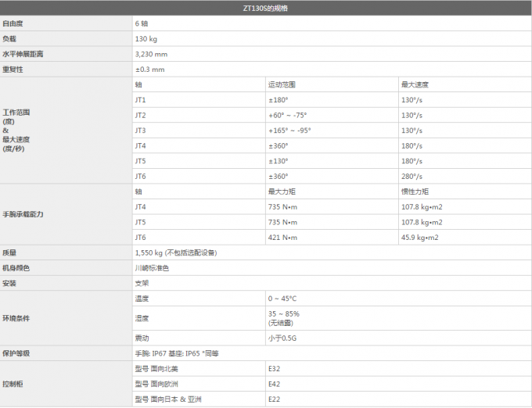
Task: Click the JT3 range "+165° ~ -95°"
Action: (x=291, y=130)
